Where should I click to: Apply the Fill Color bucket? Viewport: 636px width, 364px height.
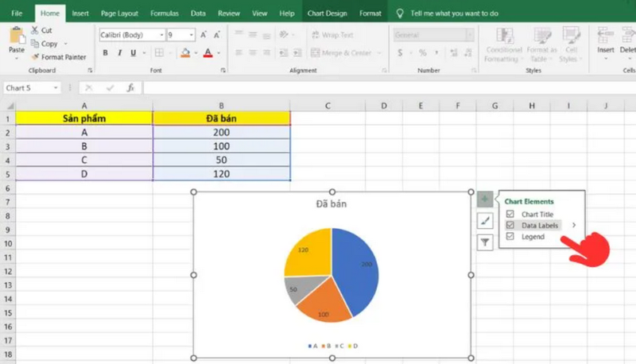185,52
